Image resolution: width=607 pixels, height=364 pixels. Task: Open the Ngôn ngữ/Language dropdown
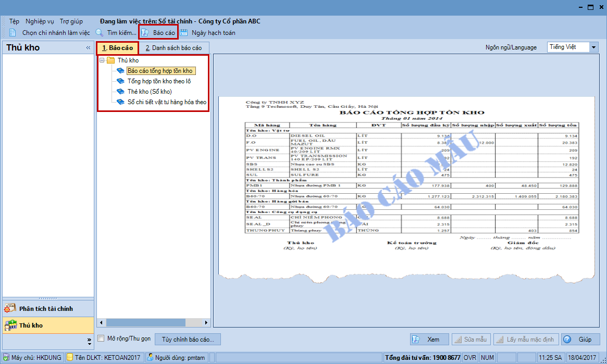(593, 47)
